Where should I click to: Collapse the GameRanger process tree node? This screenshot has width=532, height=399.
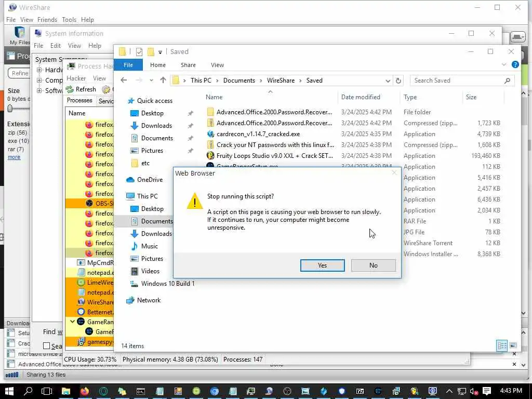click(72, 321)
